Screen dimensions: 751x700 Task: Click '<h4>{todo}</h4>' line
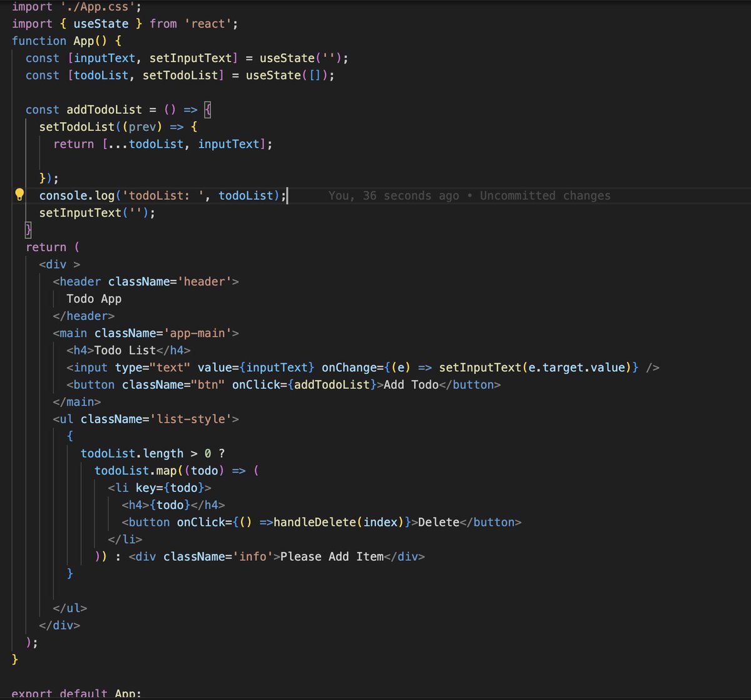click(x=173, y=505)
